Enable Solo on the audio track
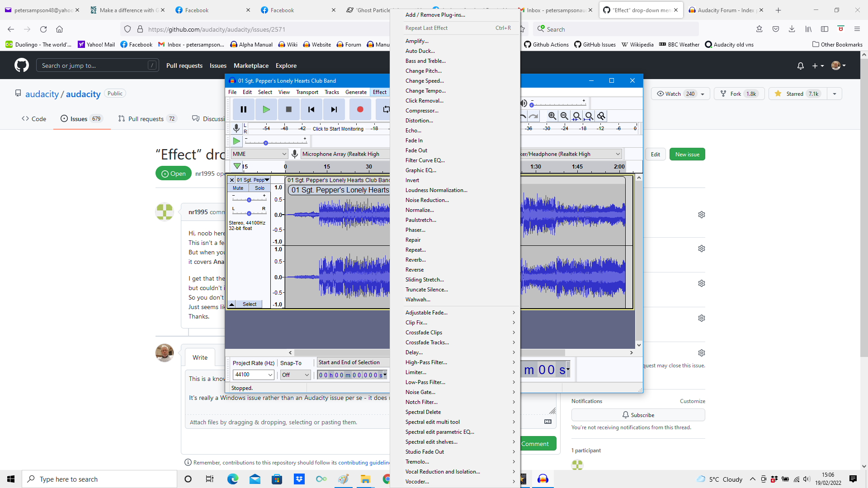The image size is (868, 488). 259,188
